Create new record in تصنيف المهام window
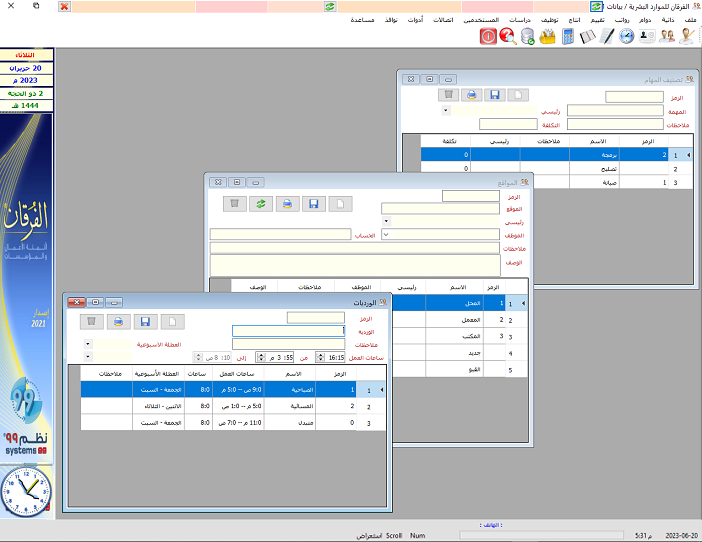The height and width of the screenshot is (542, 702). (x=518, y=95)
